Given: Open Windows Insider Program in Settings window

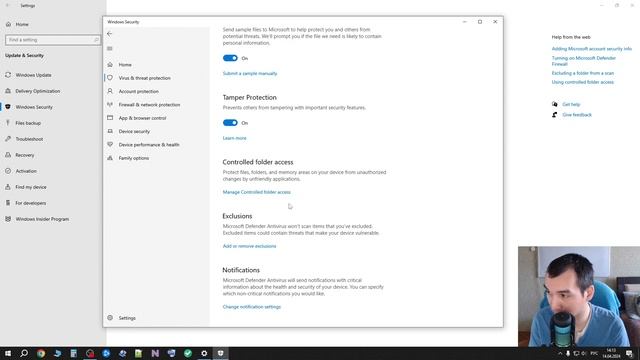Looking at the screenshot, I should pyautogui.click(x=42, y=219).
